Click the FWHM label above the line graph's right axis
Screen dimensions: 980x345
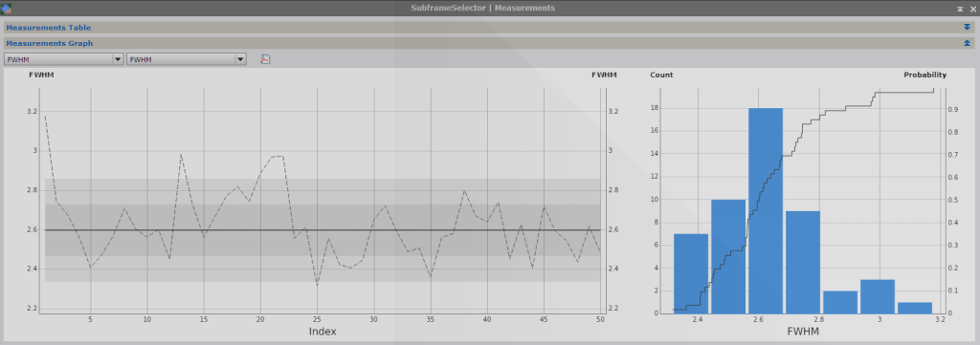click(604, 75)
